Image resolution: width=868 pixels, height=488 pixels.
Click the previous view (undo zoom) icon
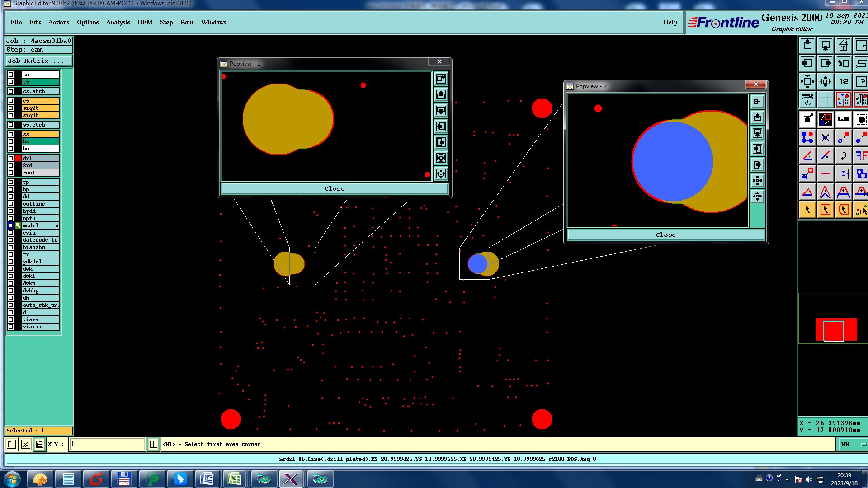coord(843,64)
